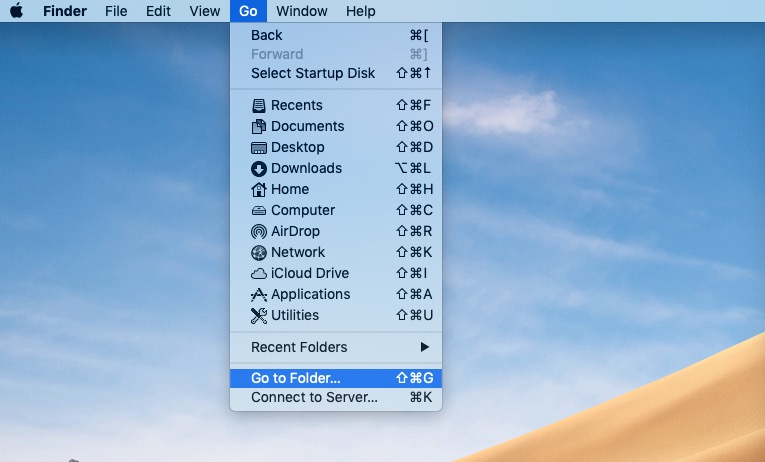Click the Desktop screen icon

click(x=259, y=147)
